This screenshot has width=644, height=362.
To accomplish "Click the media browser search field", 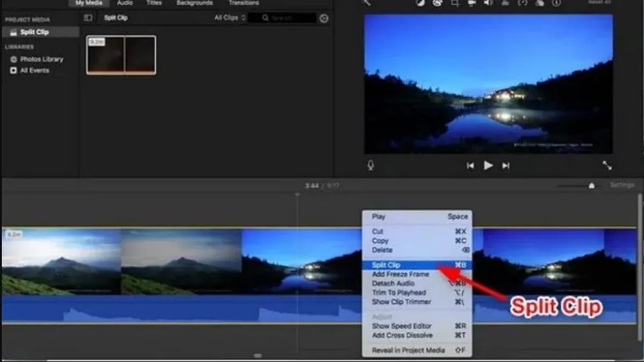I will point(282,18).
